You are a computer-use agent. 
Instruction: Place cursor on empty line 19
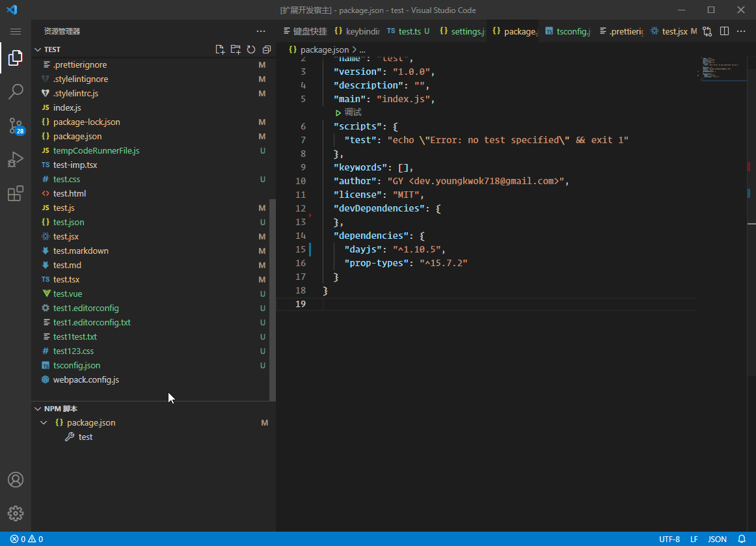[x=509, y=304]
